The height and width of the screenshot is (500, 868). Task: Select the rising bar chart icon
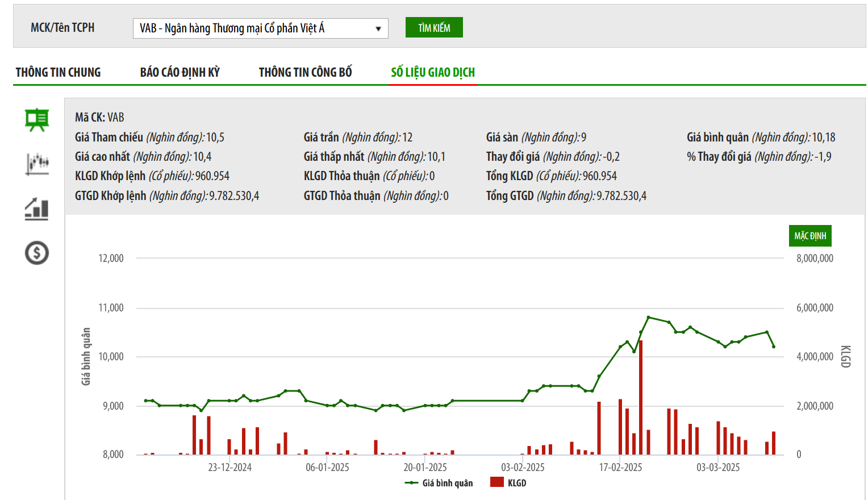point(37,209)
